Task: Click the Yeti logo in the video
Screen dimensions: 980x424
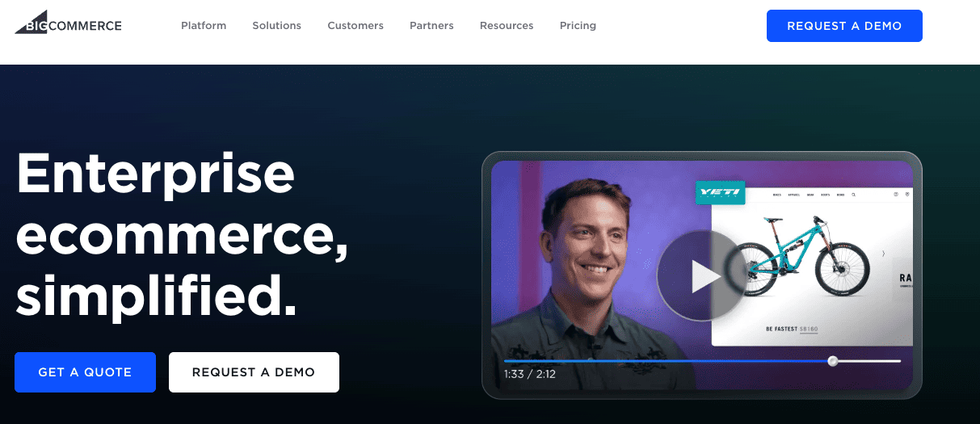Action: coord(720,194)
